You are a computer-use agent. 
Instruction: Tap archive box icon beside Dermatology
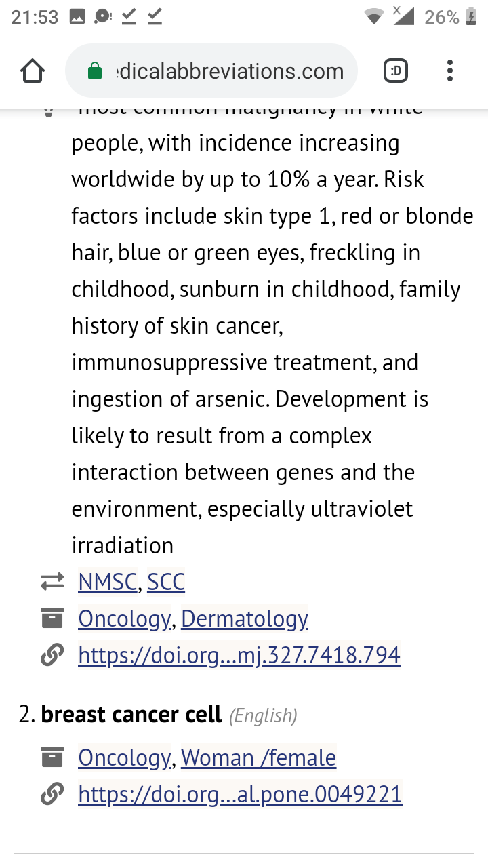(52, 618)
